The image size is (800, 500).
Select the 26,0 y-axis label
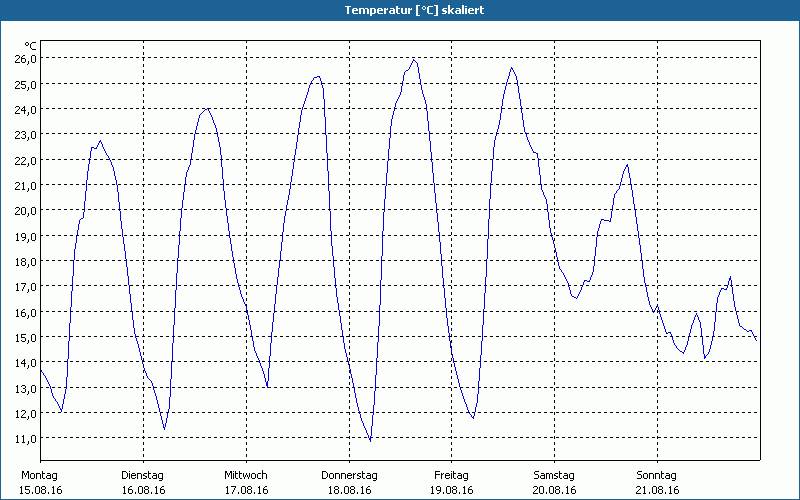click(26, 59)
